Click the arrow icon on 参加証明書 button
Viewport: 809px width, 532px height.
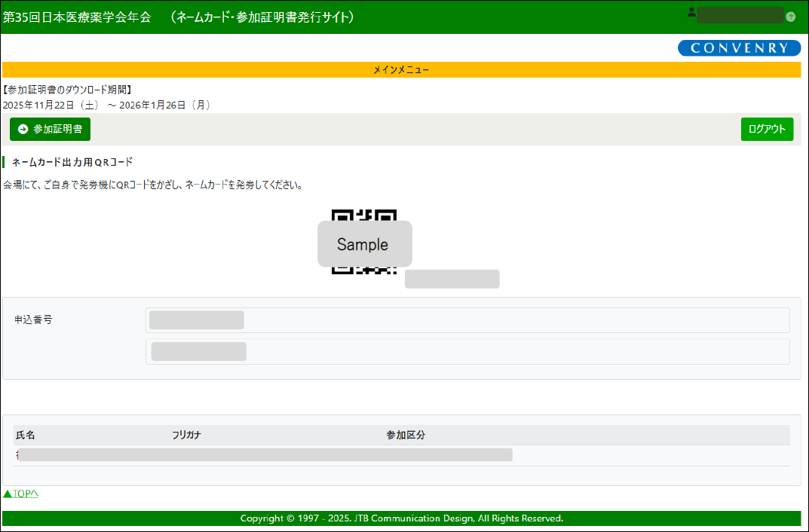click(x=23, y=130)
